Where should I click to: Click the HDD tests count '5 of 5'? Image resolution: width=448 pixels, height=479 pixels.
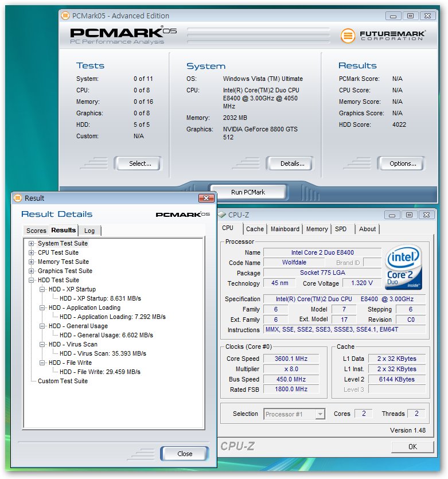point(142,124)
